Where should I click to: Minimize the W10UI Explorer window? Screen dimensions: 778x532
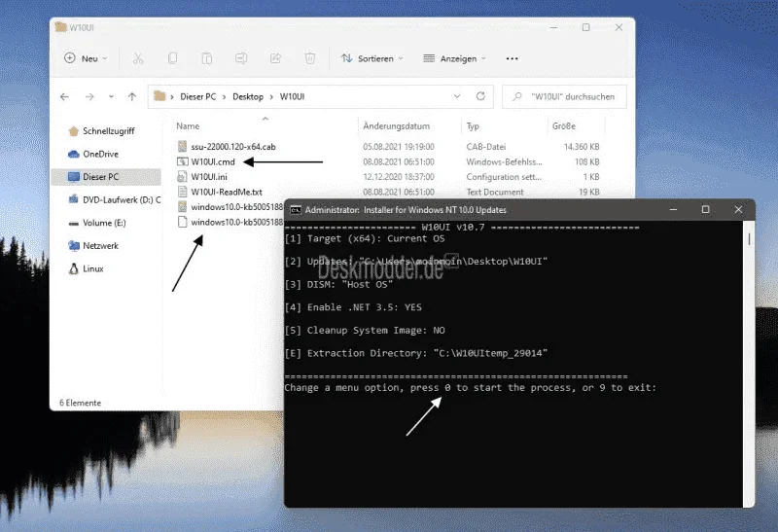click(554, 27)
